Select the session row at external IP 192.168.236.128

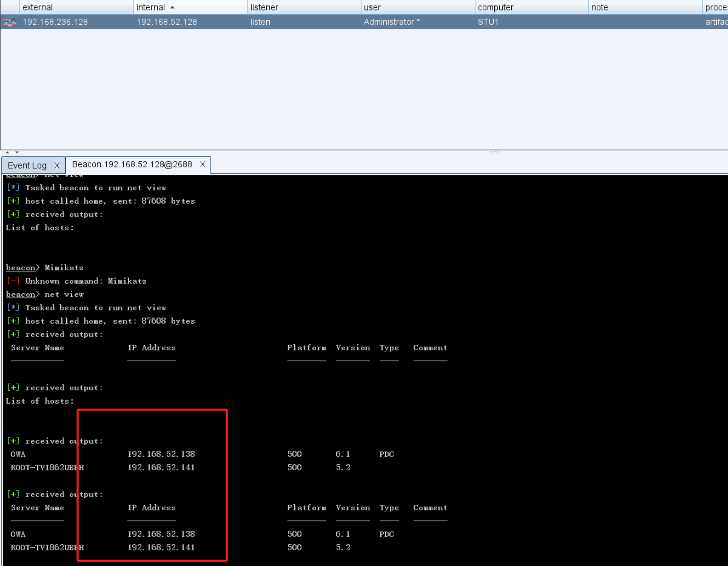[x=55, y=22]
